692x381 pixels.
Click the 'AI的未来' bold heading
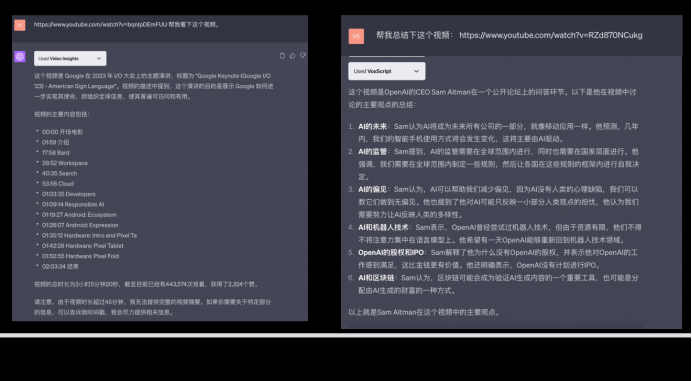372,127
